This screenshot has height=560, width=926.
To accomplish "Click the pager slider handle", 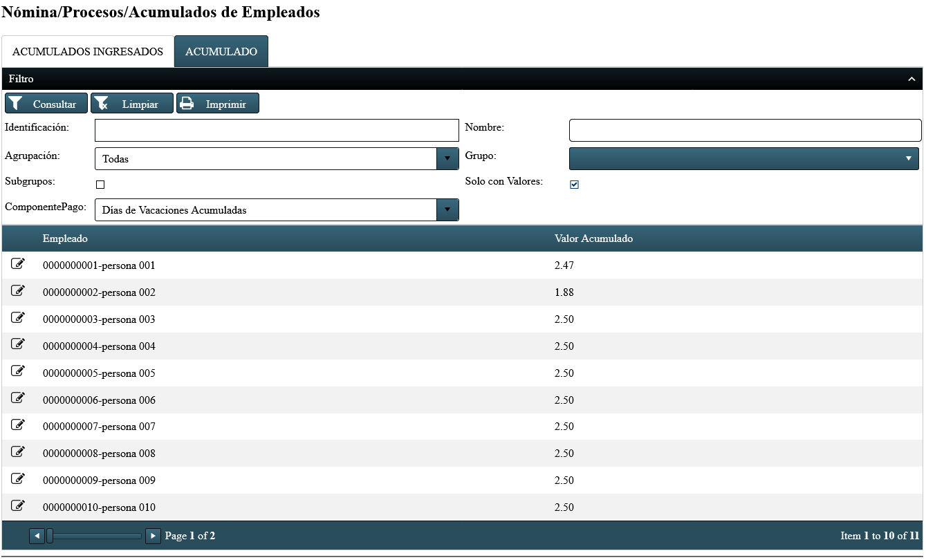I will point(50,536).
